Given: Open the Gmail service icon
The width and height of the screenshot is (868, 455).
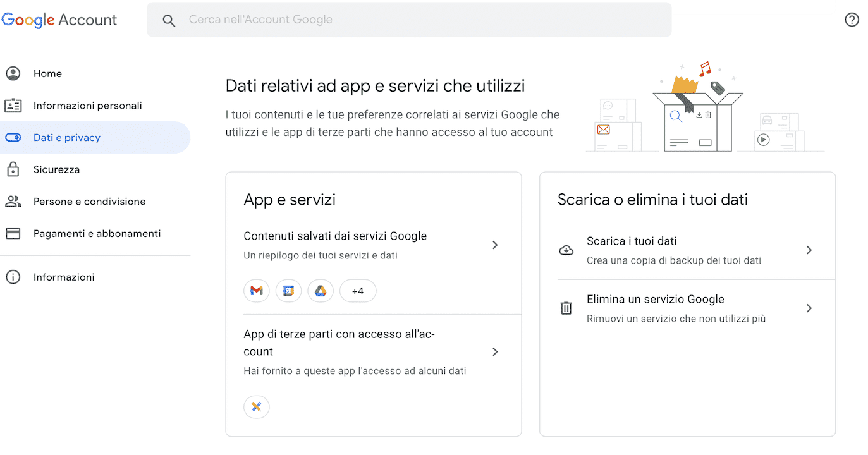Looking at the screenshot, I should tap(257, 291).
